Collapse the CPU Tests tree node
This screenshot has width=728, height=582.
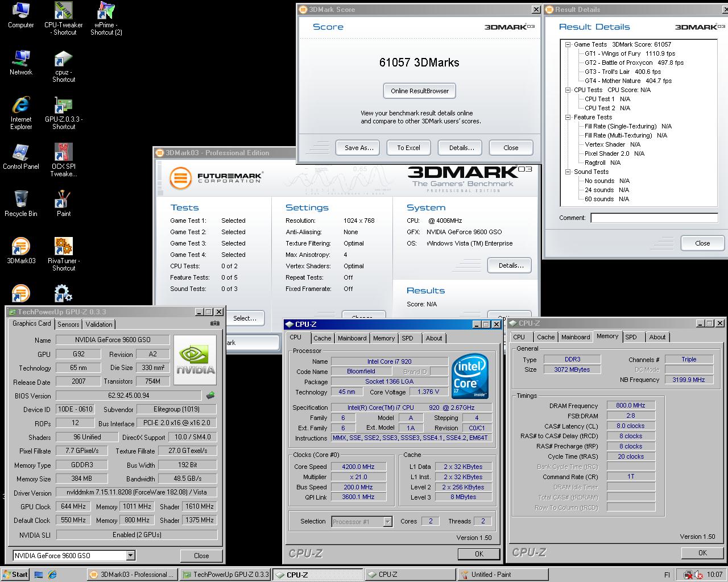[x=568, y=90]
